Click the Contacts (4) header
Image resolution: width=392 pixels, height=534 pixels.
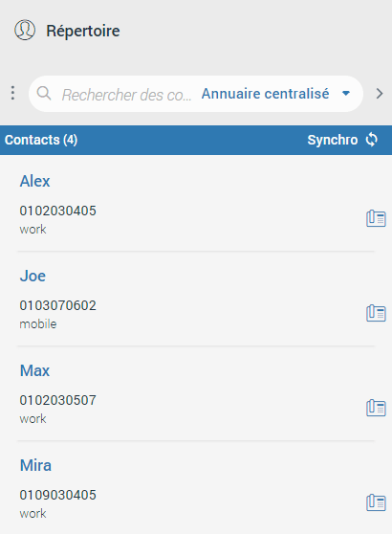tap(41, 140)
